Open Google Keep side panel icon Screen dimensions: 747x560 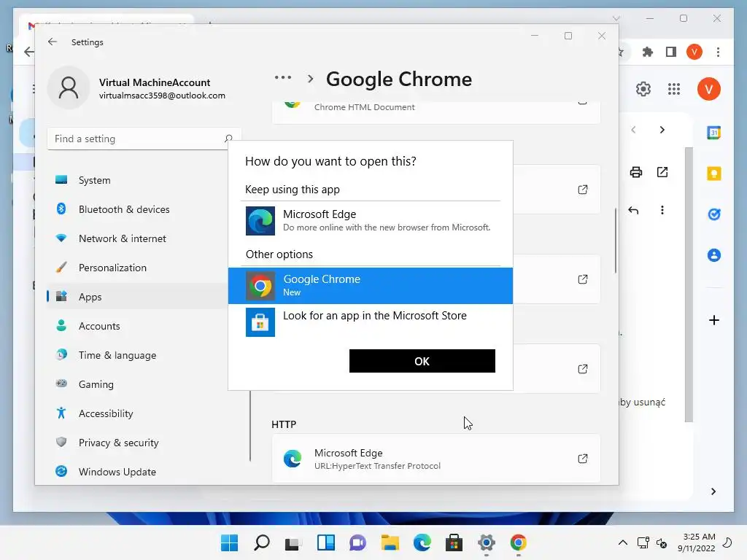pyautogui.click(x=713, y=174)
